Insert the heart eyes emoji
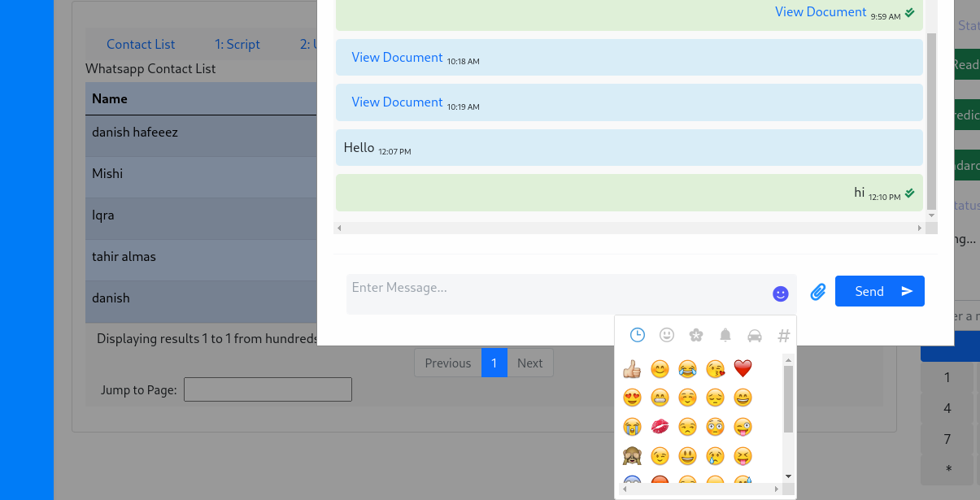This screenshot has width=980, height=500. 632,398
